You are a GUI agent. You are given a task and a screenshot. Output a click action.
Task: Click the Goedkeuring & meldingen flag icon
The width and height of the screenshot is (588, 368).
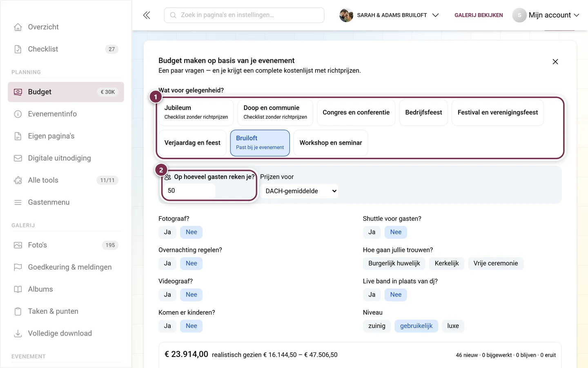(x=18, y=267)
